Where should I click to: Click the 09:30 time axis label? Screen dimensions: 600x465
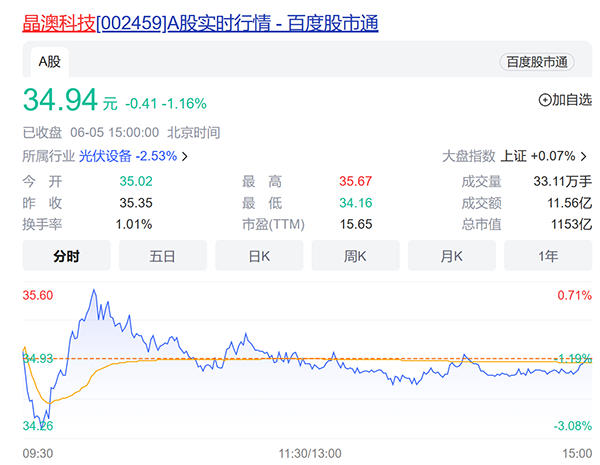(x=38, y=454)
